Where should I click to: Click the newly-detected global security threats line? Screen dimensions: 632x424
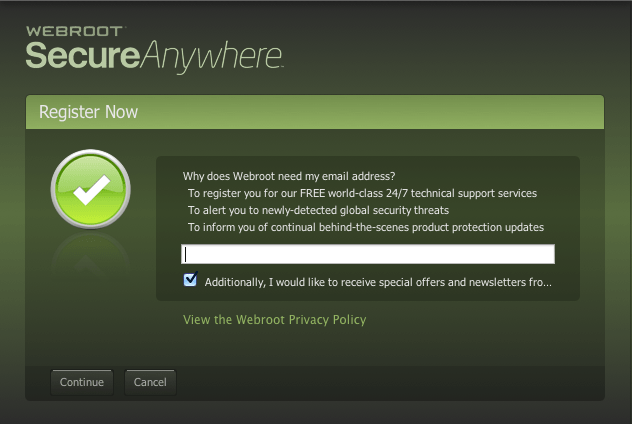click(318, 210)
